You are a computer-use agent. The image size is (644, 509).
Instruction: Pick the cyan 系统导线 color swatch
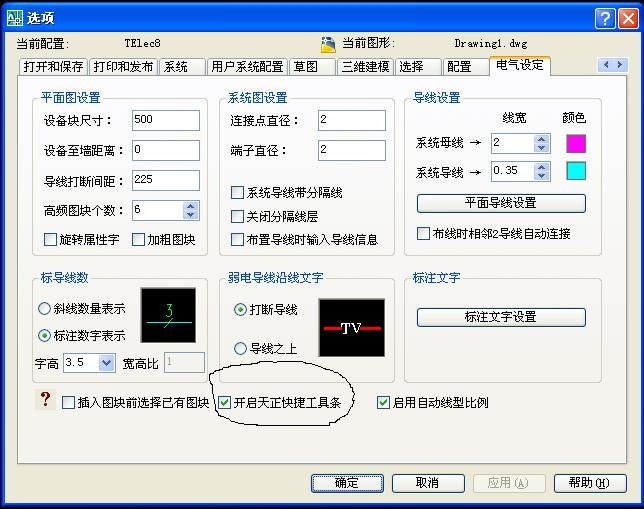tap(576, 170)
